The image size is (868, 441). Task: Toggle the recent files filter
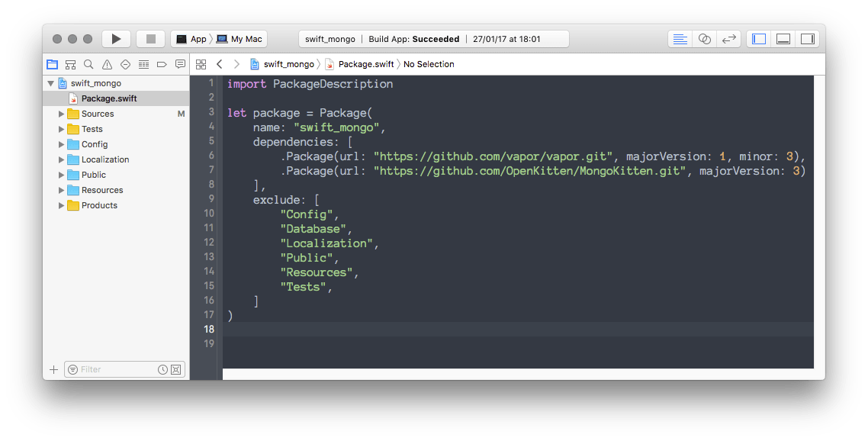(x=162, y=369)
